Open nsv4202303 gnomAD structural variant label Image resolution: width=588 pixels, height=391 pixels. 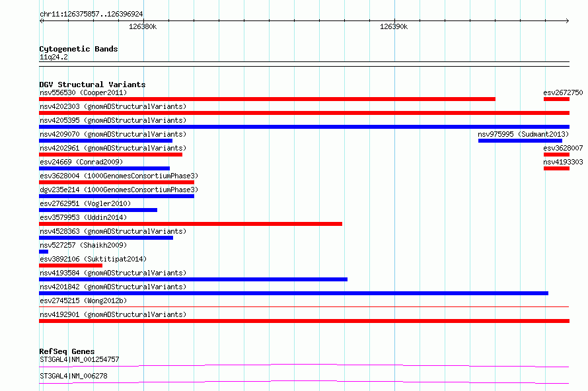click(x=113, y=106)
